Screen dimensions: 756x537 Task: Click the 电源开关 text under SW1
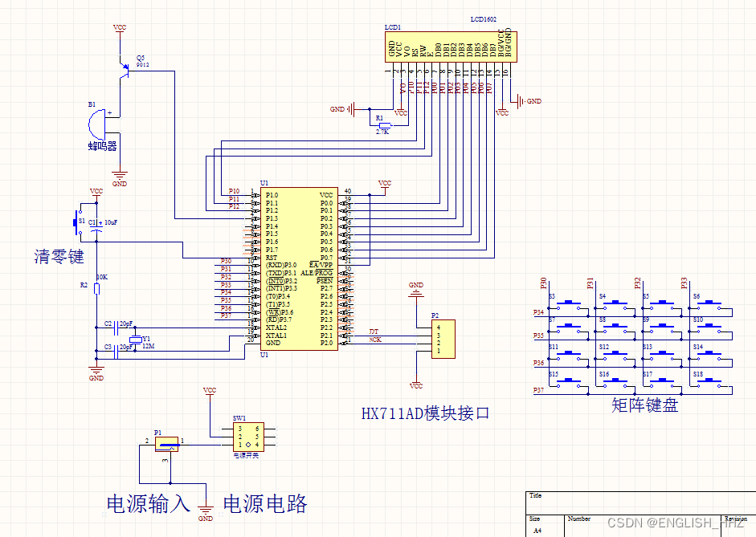pyautogui.click(x=247, y=455)
